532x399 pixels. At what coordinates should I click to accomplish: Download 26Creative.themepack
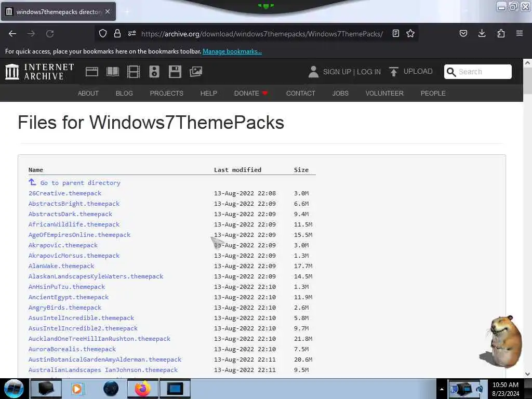coord(65,193)
